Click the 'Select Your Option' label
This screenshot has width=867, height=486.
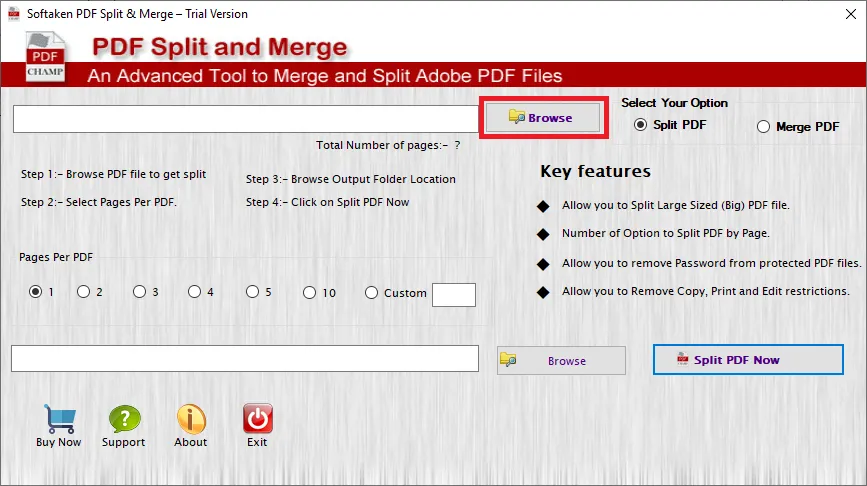click(674, 103)
